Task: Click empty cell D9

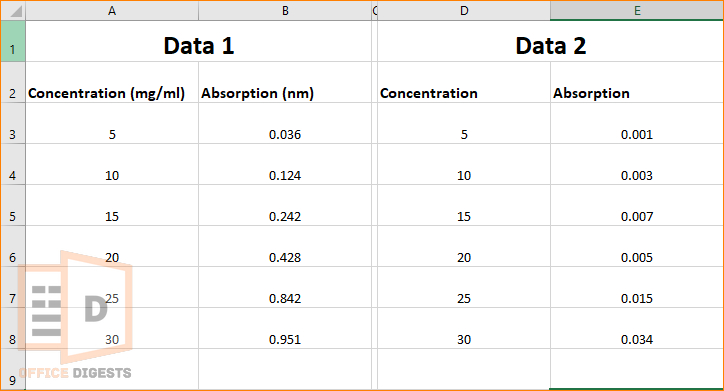Action: point(464,369)
